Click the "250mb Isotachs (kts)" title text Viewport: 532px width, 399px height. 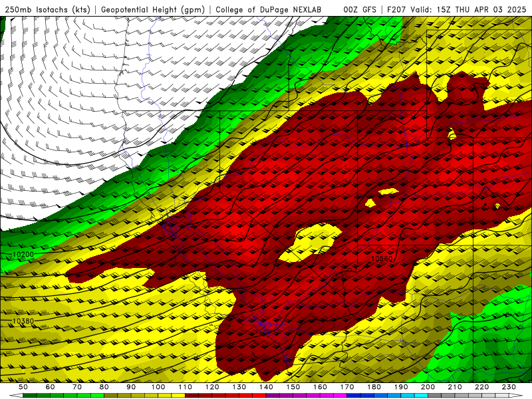(x=47, y=9)
